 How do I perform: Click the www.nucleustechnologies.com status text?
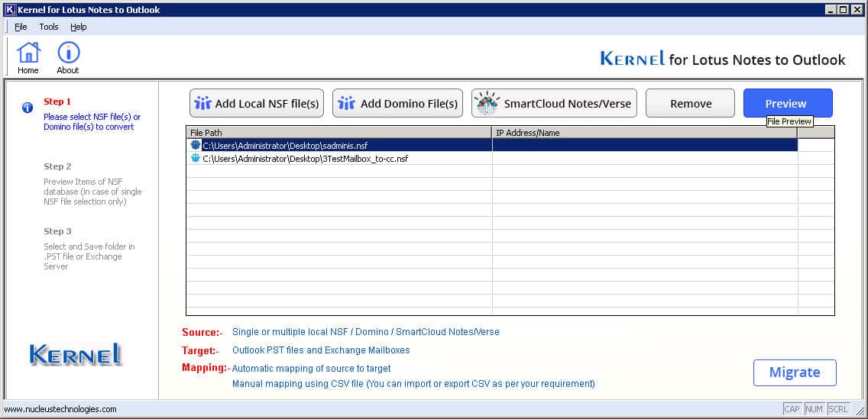(60, 409)
